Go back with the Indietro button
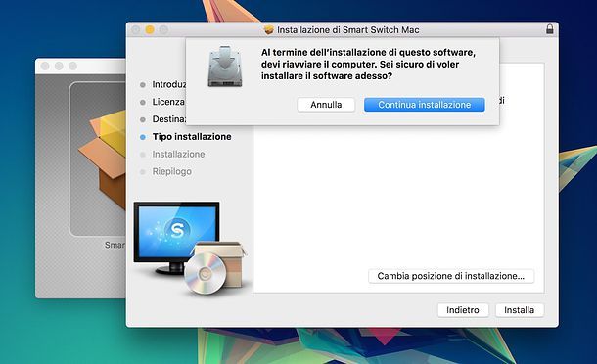This screenshot has height=364, width=597. click(x=463, y=310)
